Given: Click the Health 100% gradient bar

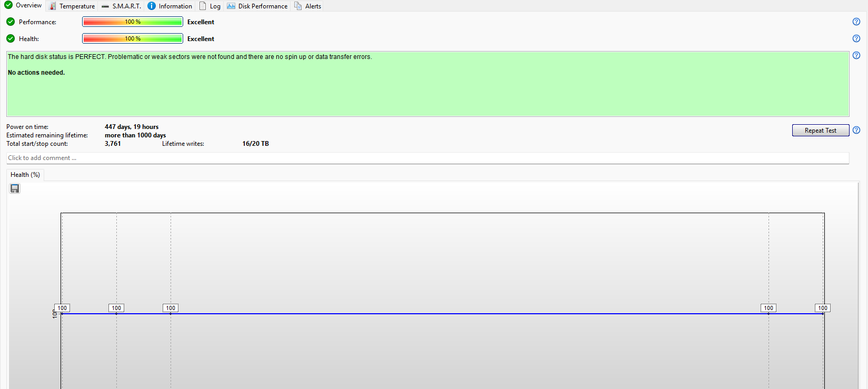Looking at the screenshot, I should click(x=133, y=38).
